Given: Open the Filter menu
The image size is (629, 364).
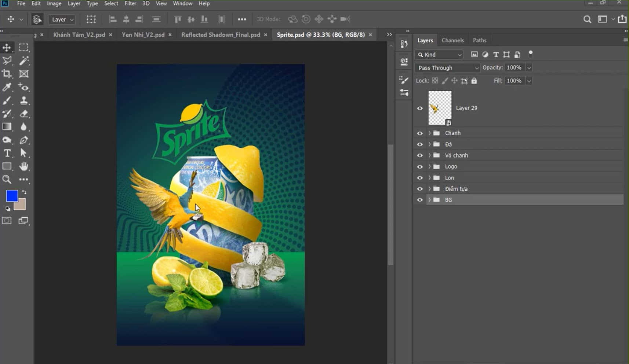Looking at the screenshot, I should coord(130,3).
